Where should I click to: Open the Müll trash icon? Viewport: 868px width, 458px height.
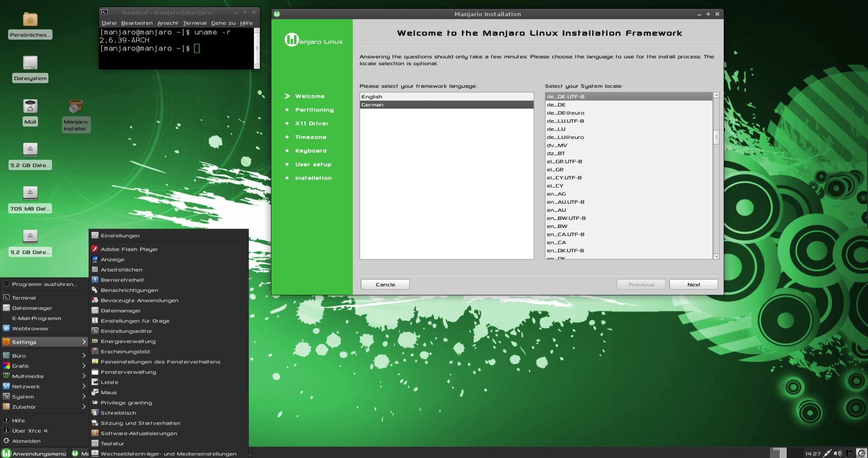point(30,106)
